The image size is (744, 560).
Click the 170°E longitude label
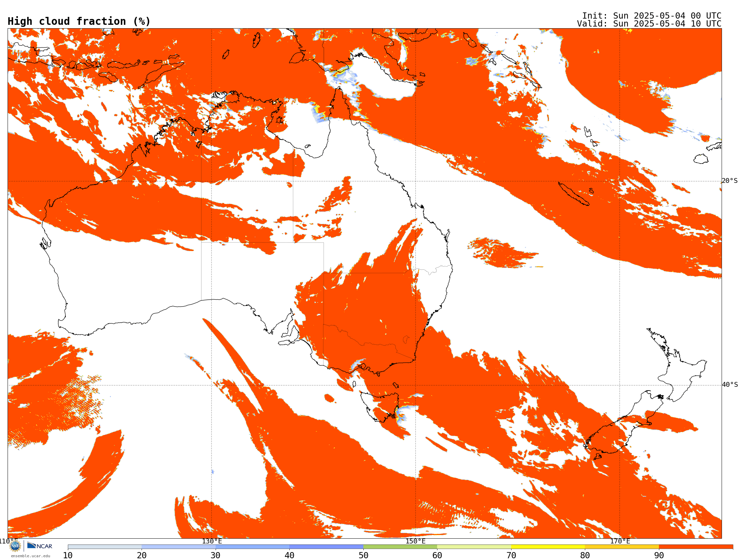coord(620,541)
